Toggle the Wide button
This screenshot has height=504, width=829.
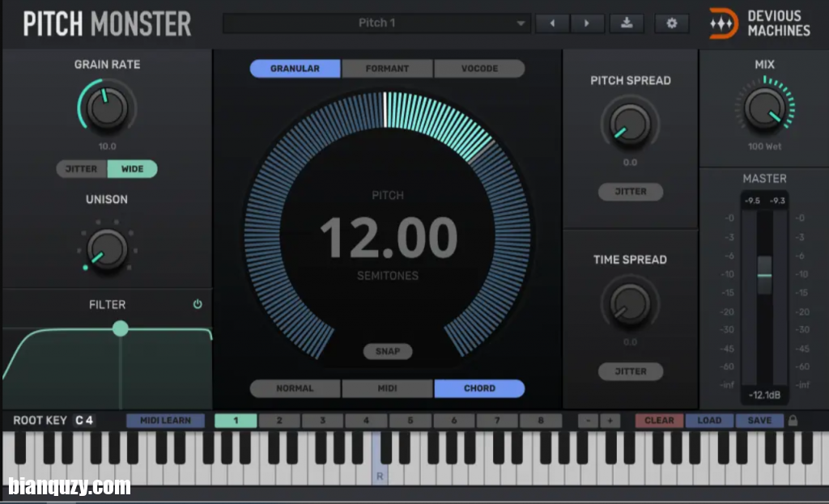132,169
